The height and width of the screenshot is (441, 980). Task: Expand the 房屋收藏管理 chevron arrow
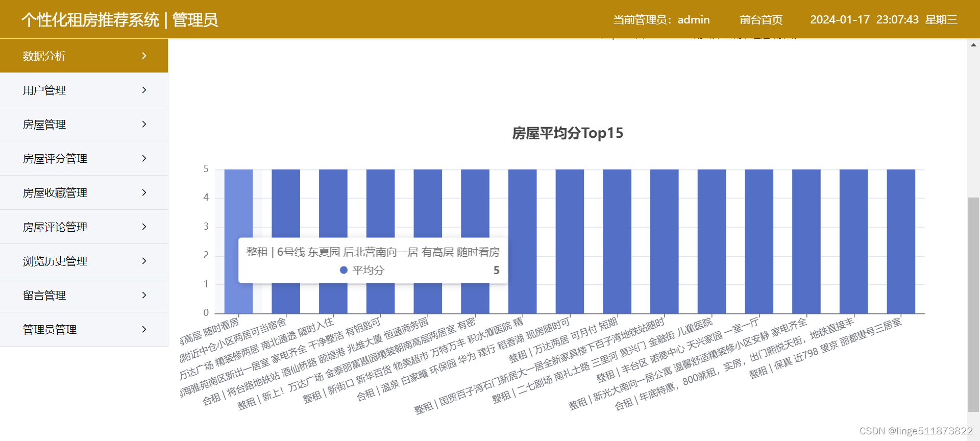[x=144, y=192]
